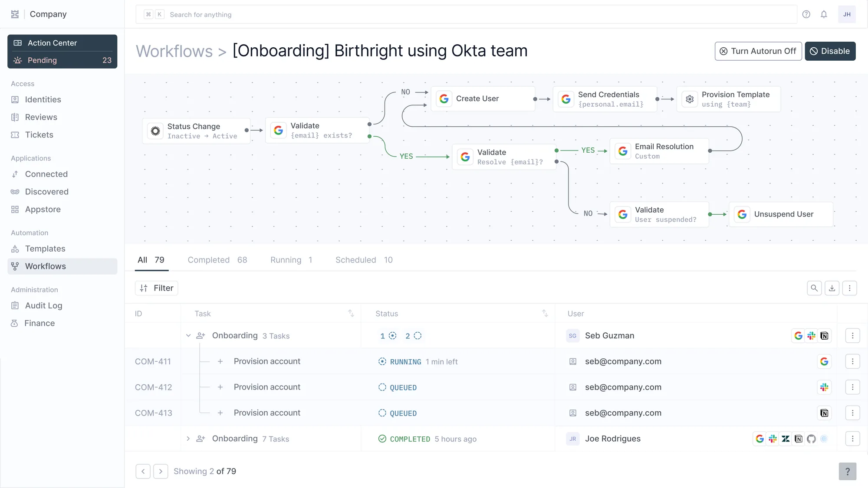The height and width of the screenshot is (488, 868).
Task: Open Discovered applications
Action: click(x=62, y=192)
